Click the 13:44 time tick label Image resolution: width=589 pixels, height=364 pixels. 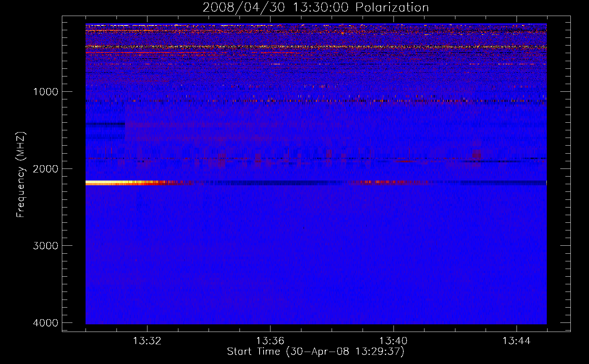tap(517, 341)
